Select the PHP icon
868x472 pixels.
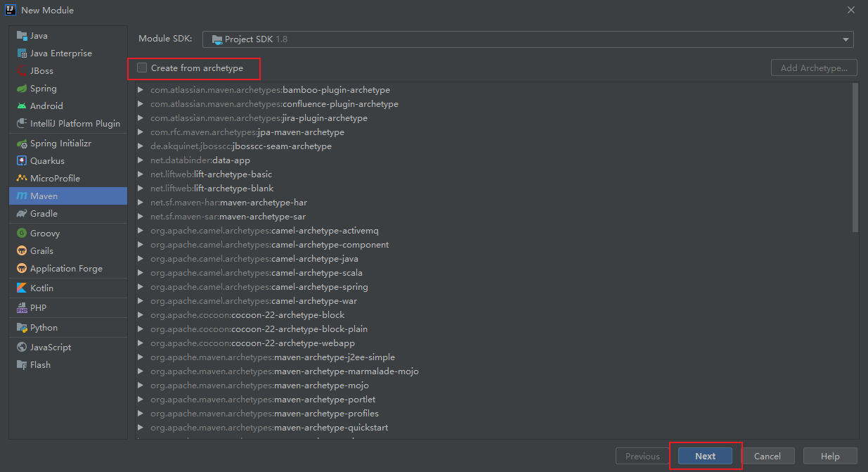click(22, 308)
